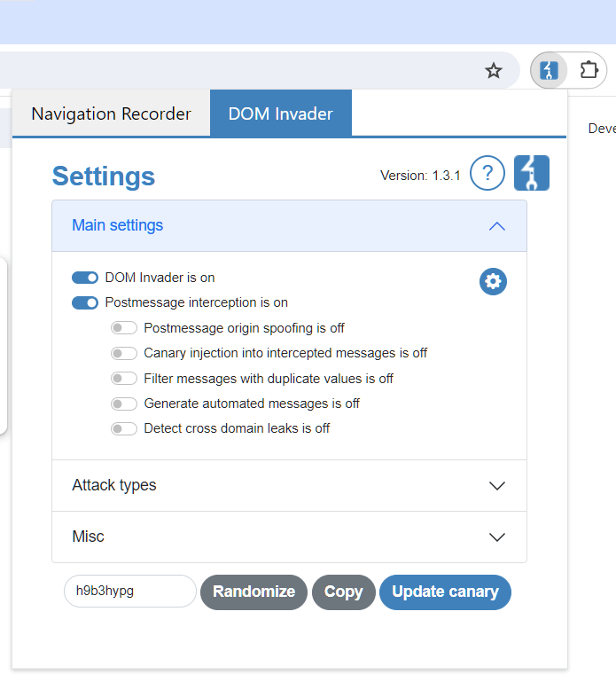Expand the Misc section
Image resolution: width=616 pixels, height=682 pixels.
coord(289,537)
